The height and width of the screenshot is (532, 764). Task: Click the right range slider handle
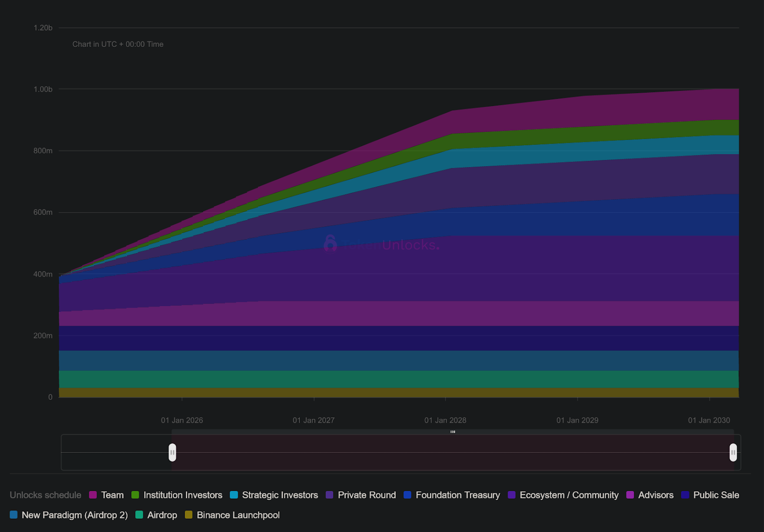[x=733, y=452]
